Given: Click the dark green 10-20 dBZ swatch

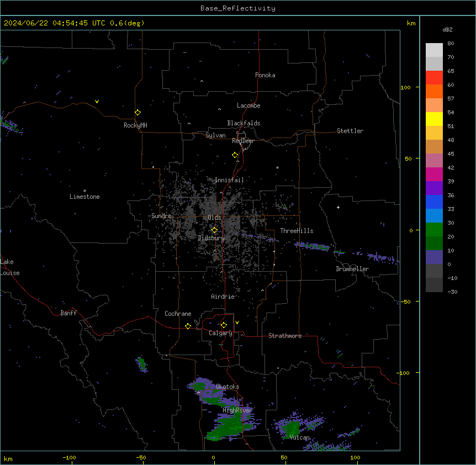Looking at the screenshot, I should (434, 243).
